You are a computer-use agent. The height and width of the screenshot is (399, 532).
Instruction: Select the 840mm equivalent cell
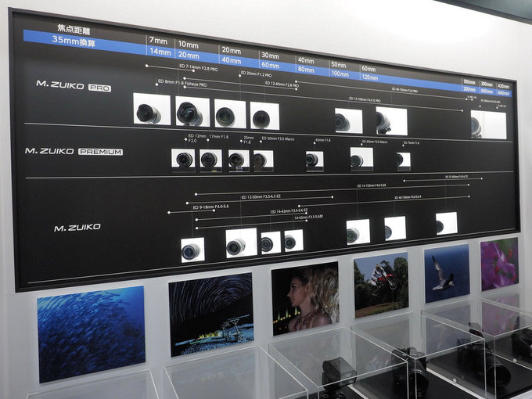tap(504, 94)
